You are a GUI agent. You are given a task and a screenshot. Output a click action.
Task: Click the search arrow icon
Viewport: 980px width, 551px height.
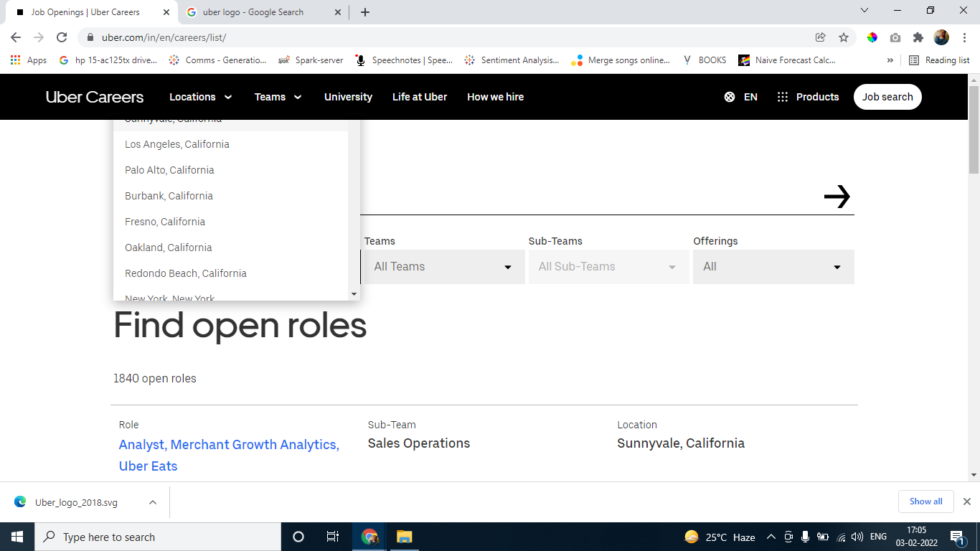point(837,196)
